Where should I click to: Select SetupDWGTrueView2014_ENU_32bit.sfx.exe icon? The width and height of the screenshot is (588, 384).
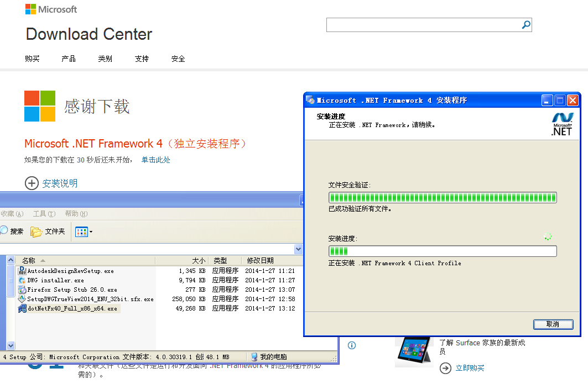(x=22, y=299)
